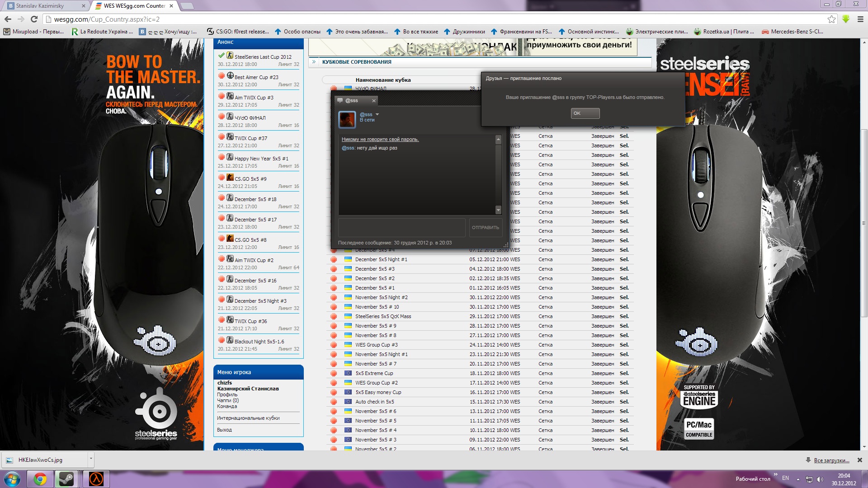The height and width of the screenshot is (488, 868).
Task: Click the flag icon of 5x5 Extreme Cup
Action: tap(348, 373)
